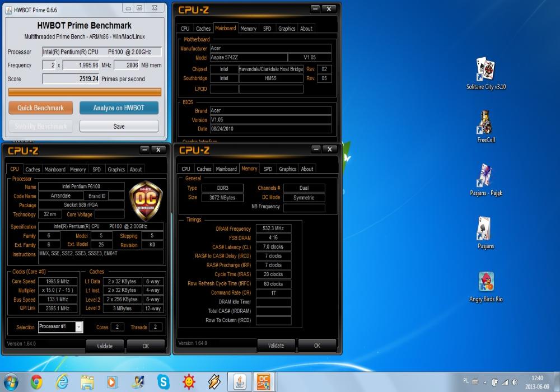Click the 2806 MB mem field

127,66
